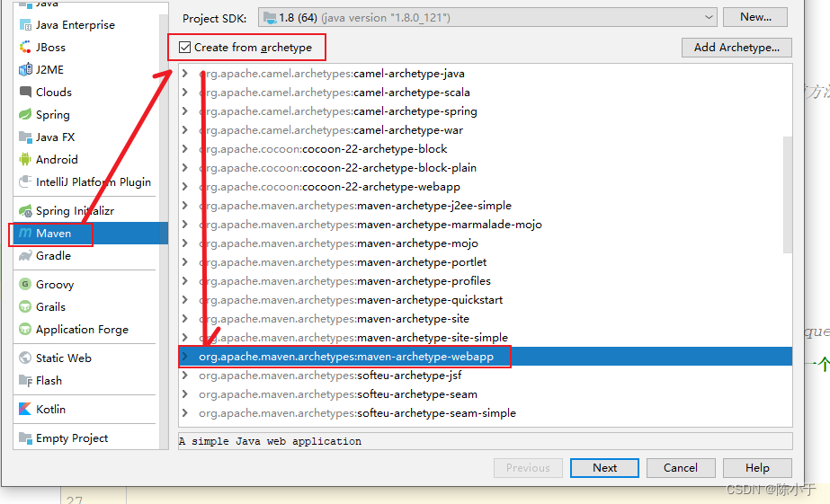
Task: Click the Clouds icon
Action: pos(25,92)
